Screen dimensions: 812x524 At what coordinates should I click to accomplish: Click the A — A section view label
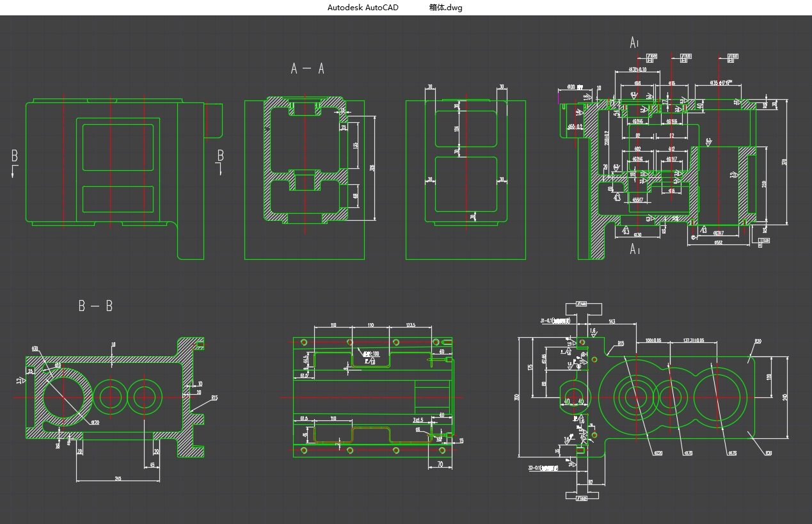(308, 68)
